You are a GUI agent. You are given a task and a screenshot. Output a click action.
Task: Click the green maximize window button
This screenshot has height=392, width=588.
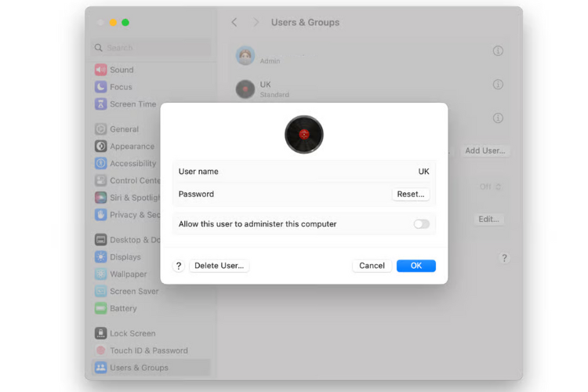[125, 23]
